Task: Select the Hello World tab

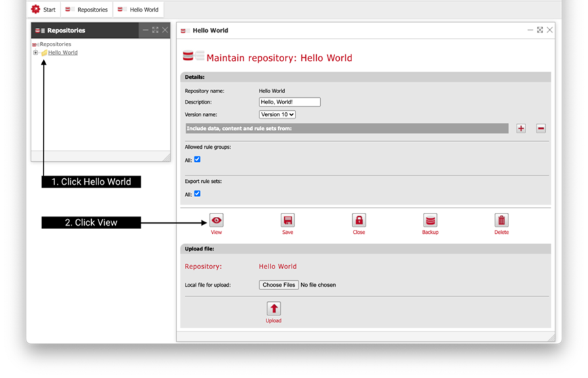Action: tap(139, 10)
